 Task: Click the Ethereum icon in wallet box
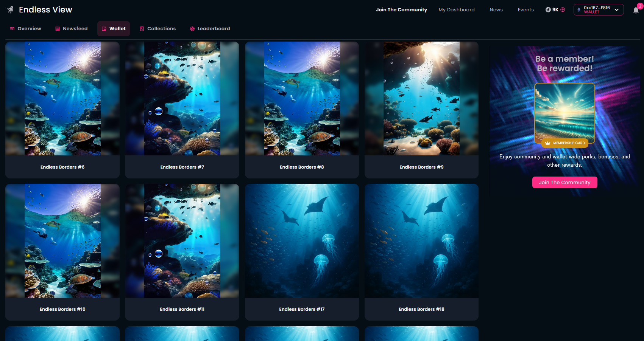(x=579, y=10)
